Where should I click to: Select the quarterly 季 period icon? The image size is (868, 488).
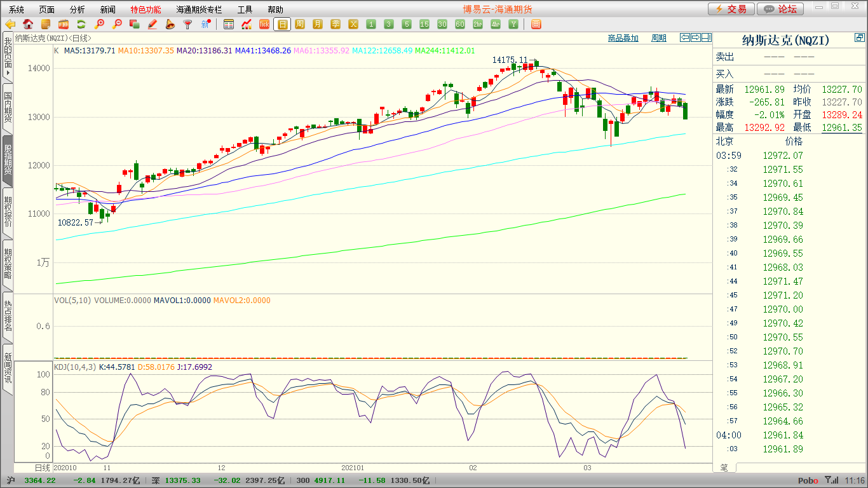point(336,24)
